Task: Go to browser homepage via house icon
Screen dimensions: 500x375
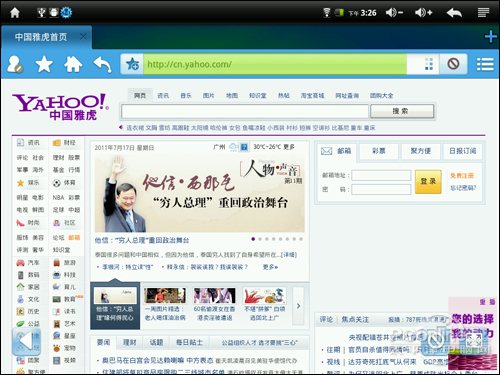Action: [x=73, y=64]
